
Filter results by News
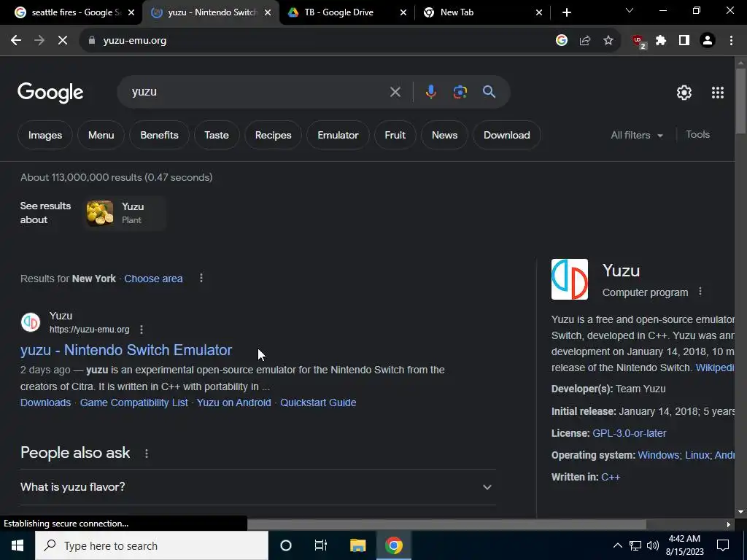click(x=444, y=135)
